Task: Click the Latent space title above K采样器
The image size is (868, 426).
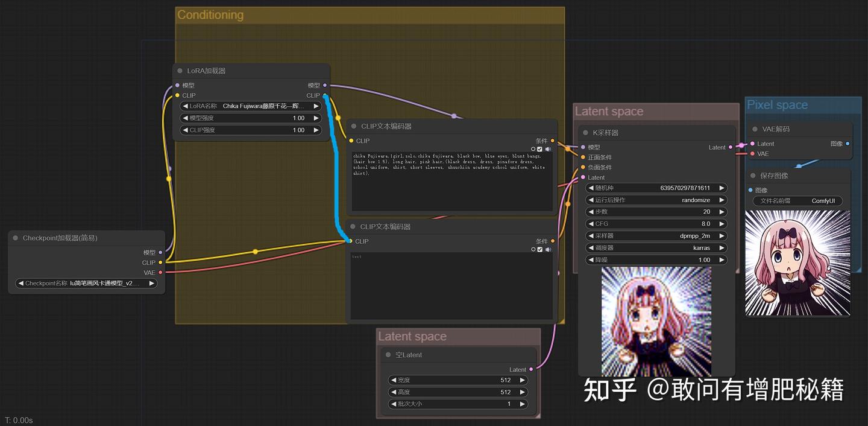Action: tap(609, 112)
